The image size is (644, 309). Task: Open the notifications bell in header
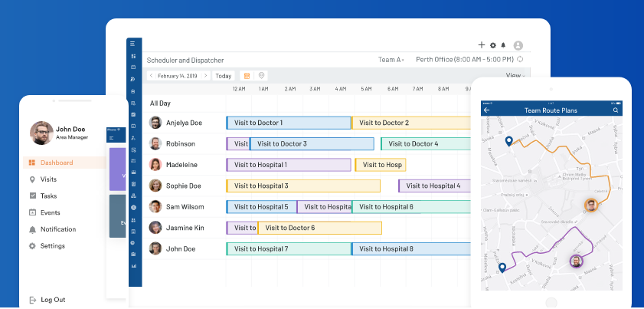504,45
